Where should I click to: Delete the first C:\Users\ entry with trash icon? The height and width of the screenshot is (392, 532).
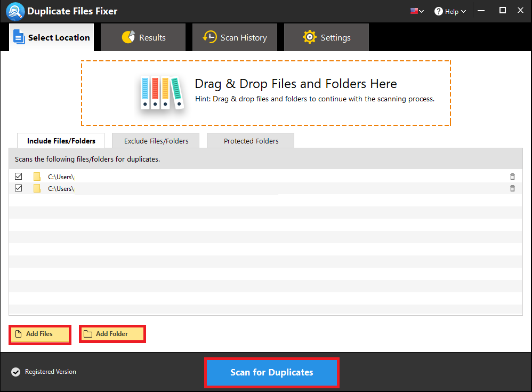(512, 177)
